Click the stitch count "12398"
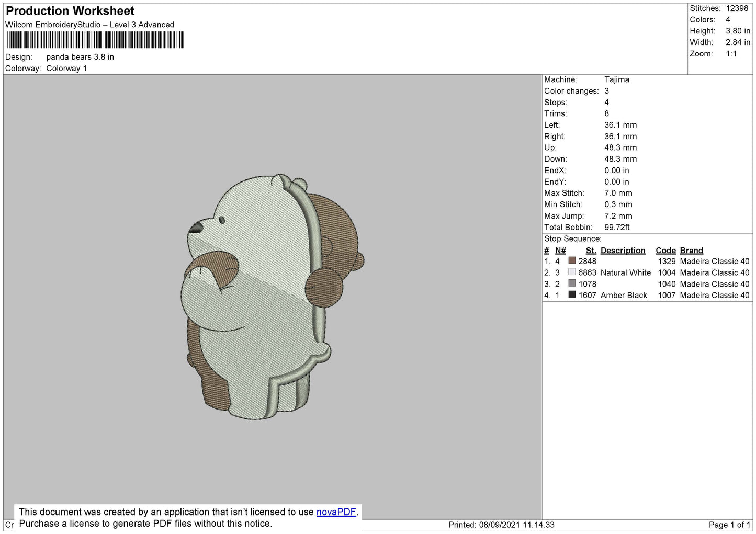This screenshot has height=534, width=756. (x=737, y=8)
